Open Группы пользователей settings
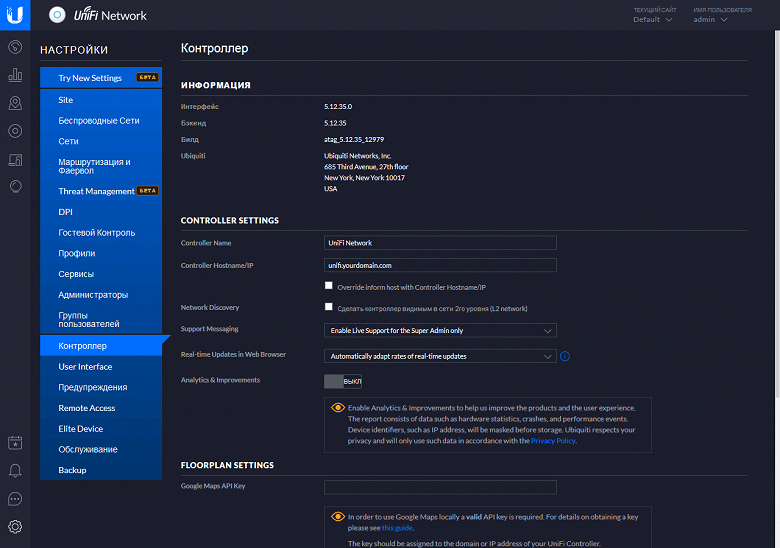 tap(101, 320)
